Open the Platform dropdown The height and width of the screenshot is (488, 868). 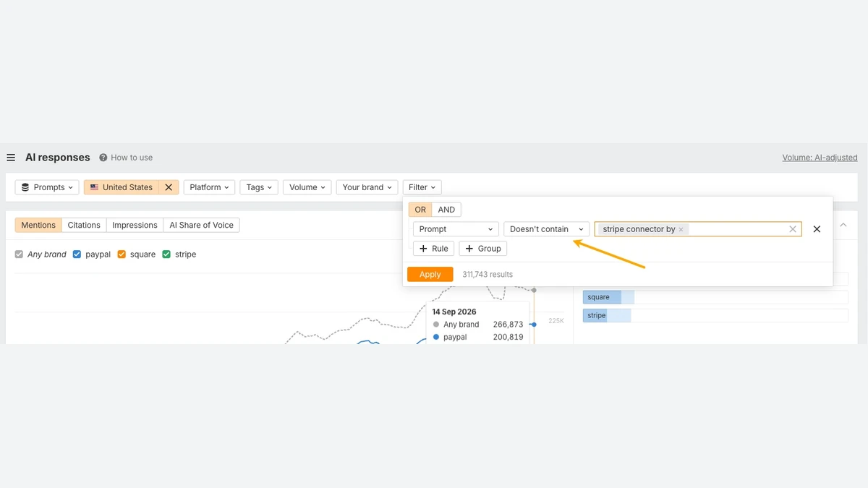(210, 187)
